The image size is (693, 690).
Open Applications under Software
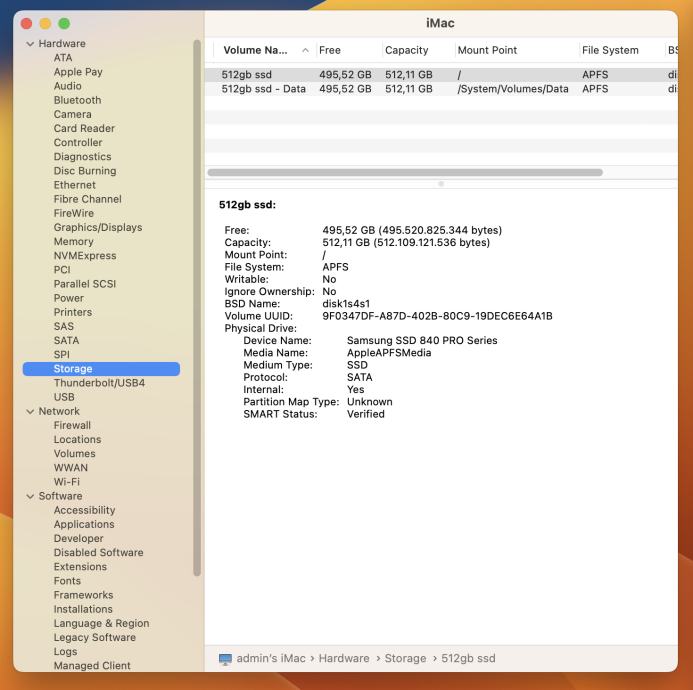pyautogui.click(x=84, y=524)
